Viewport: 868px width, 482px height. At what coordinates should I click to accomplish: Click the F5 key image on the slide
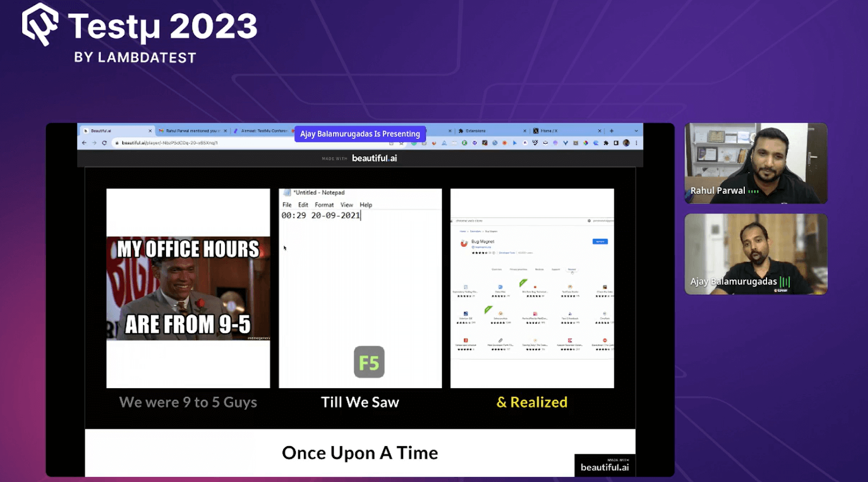pos(369,362)
